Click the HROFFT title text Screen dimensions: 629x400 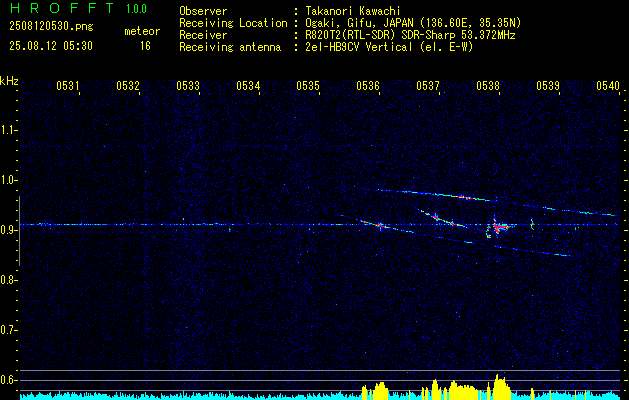click(x=62, y=8)
